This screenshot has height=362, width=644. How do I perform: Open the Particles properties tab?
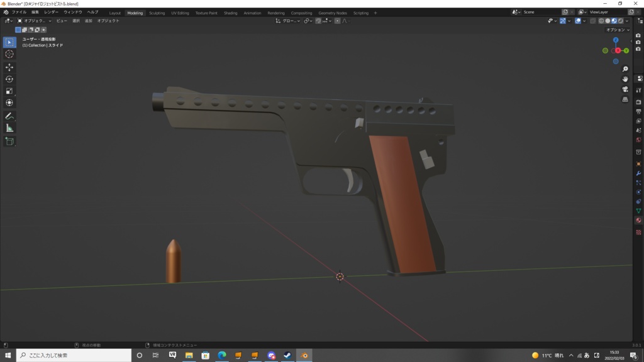click(x=639, y=183)
